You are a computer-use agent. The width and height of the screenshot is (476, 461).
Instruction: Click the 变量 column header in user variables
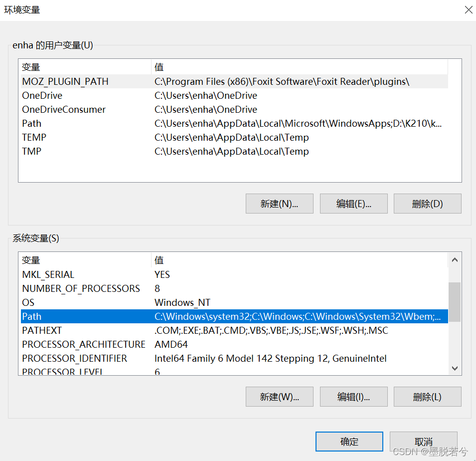pyautogui.click(x=86, y=67)
